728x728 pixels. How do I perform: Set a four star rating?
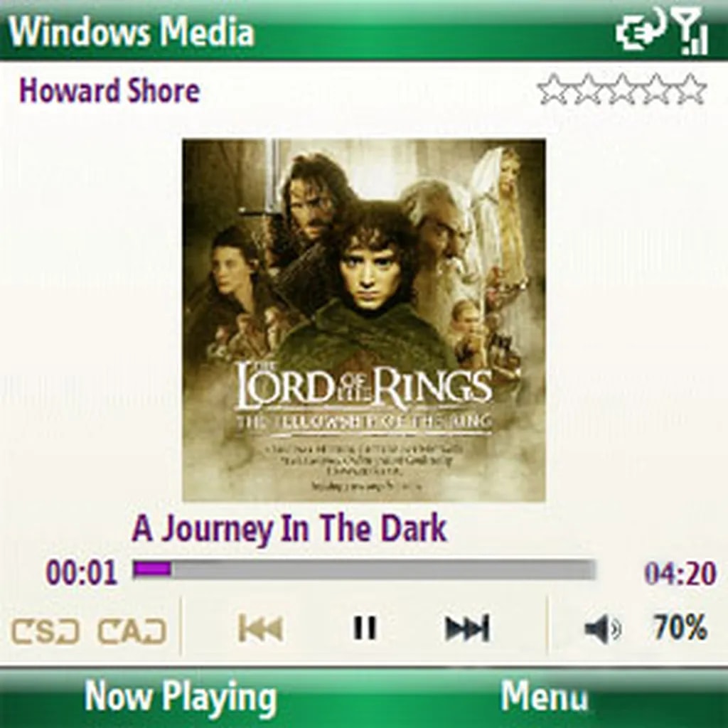coord(656,89)
